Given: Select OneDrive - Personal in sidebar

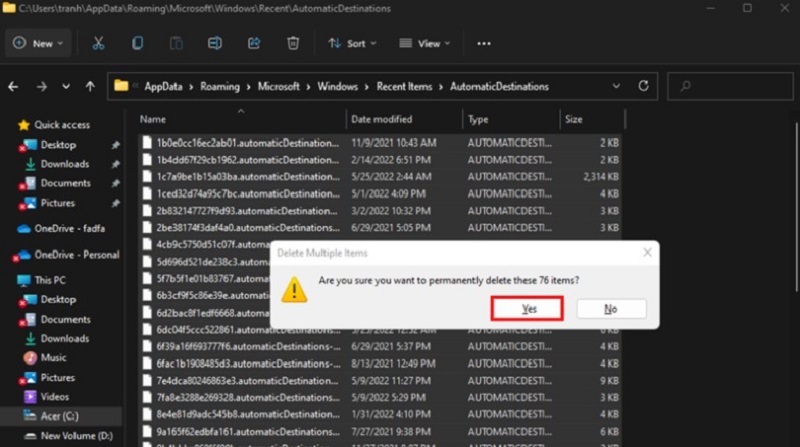Looking at the screenshot, I should click(x=77, y=255).
